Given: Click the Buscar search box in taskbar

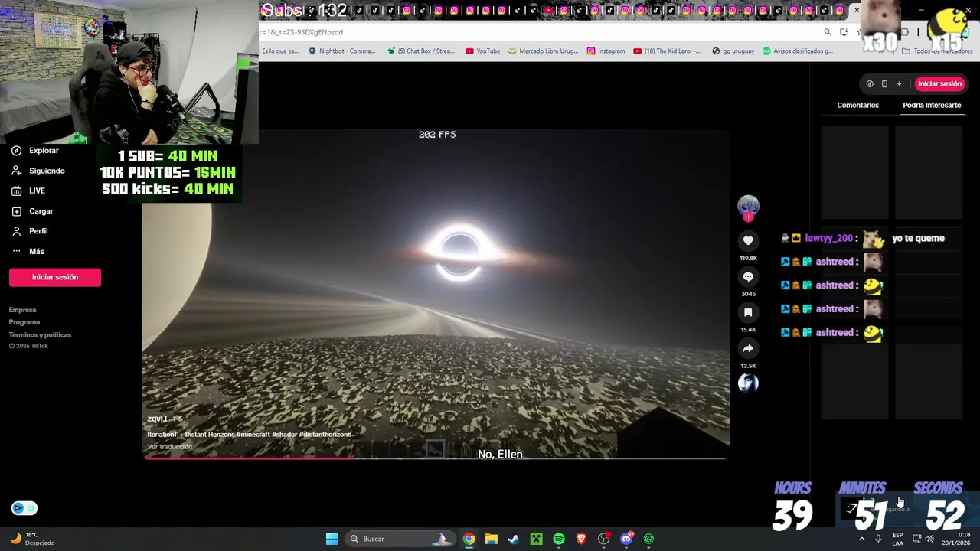Looking at the screenshot, I should 400,539.
